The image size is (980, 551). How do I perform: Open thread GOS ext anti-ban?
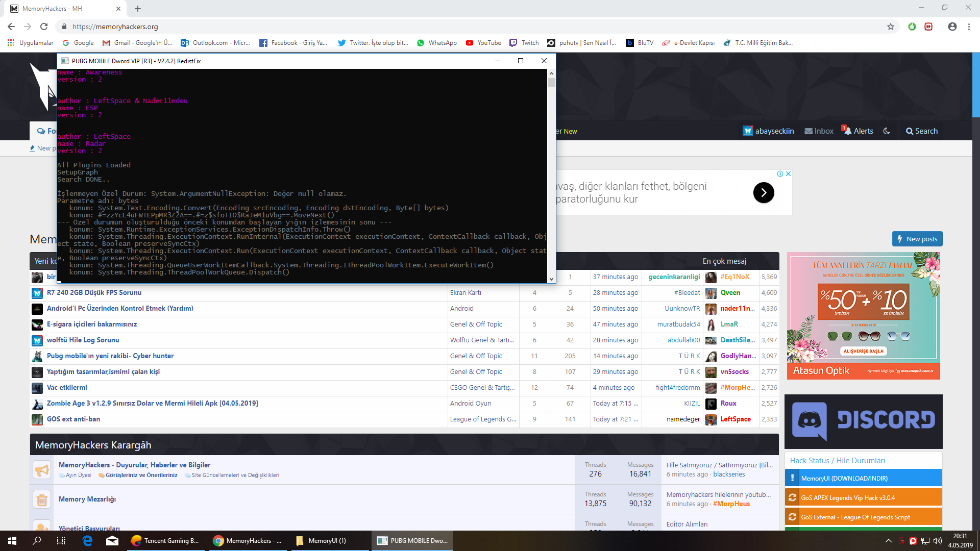[x=73, y=419]
